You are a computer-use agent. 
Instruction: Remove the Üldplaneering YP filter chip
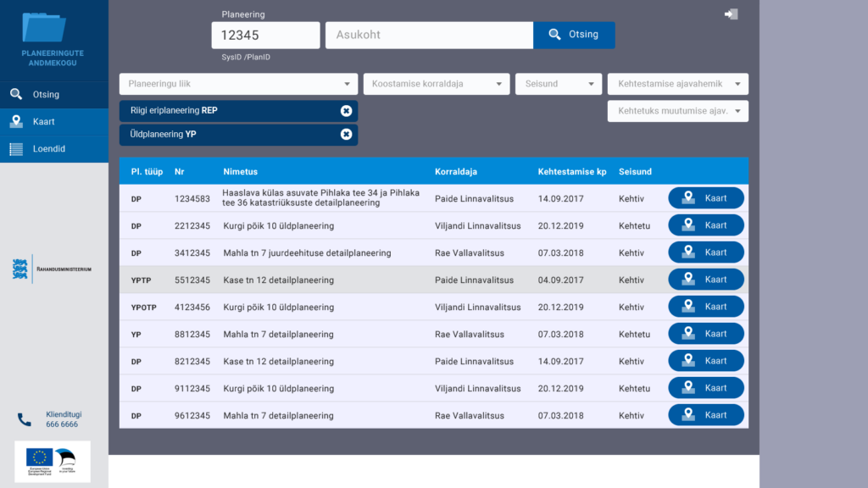click(x=346, y=135)
